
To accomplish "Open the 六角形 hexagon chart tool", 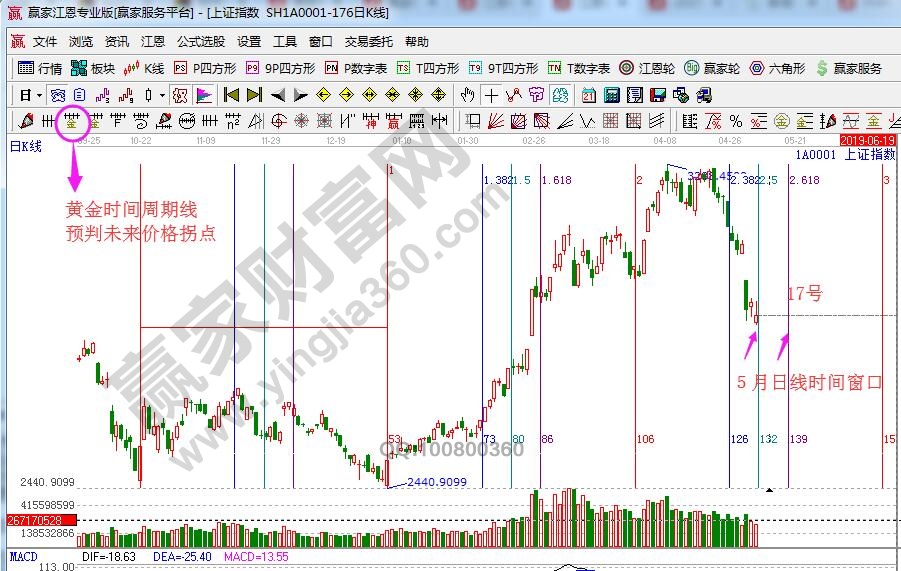I will [776, 69].
